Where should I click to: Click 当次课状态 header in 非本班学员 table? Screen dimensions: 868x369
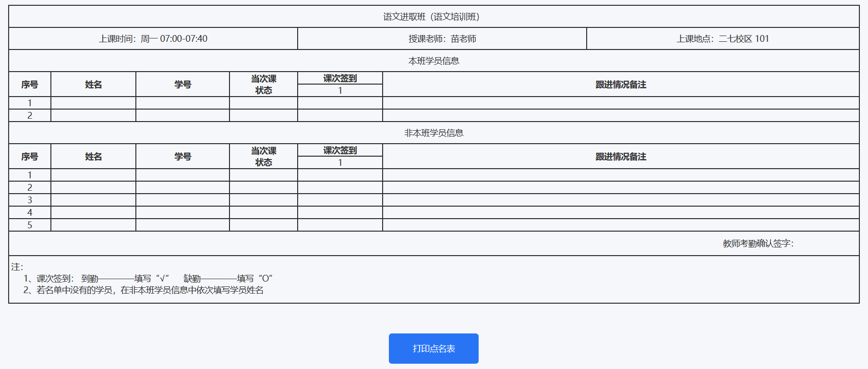[x=264, y=157]
